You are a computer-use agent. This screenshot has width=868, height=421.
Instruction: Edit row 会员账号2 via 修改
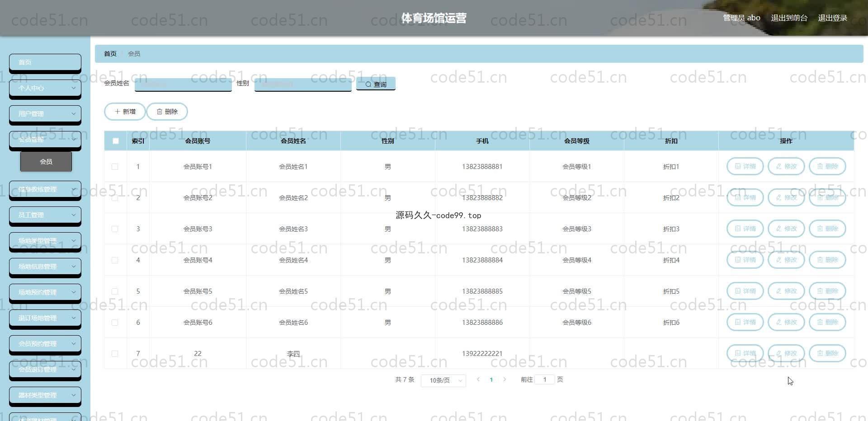786,197
